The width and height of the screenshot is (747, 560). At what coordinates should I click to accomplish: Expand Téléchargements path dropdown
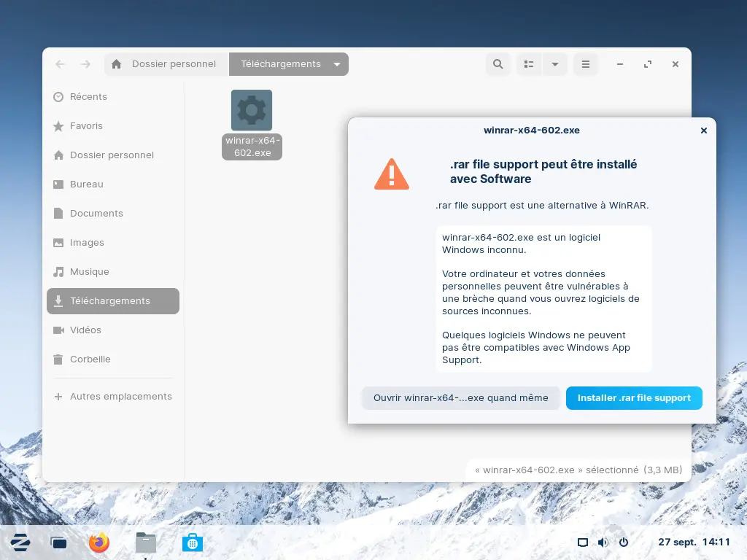(337, 64)
